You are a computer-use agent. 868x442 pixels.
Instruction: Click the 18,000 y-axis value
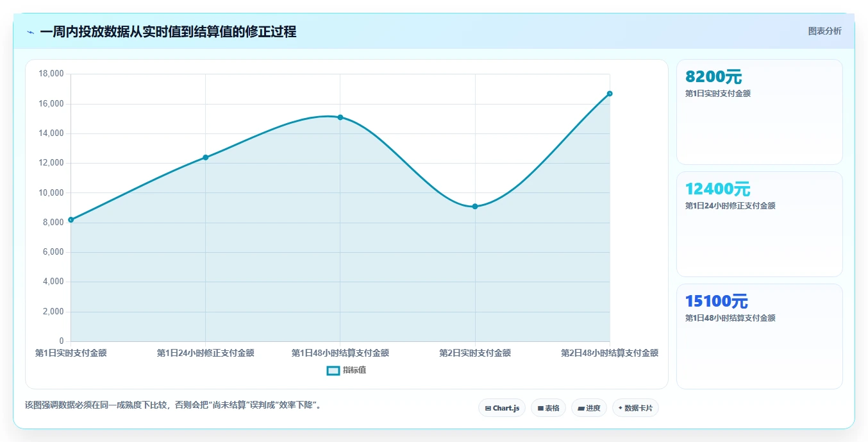click(51, 74)
